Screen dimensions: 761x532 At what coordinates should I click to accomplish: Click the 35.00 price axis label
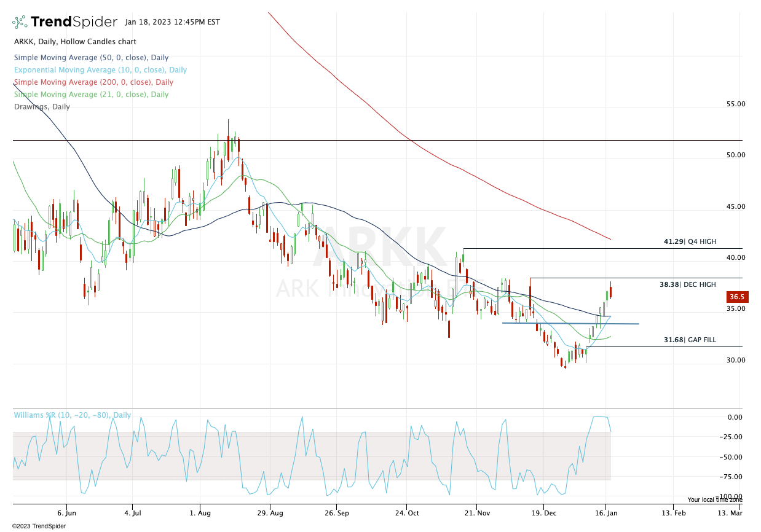[x=736, y=309]
